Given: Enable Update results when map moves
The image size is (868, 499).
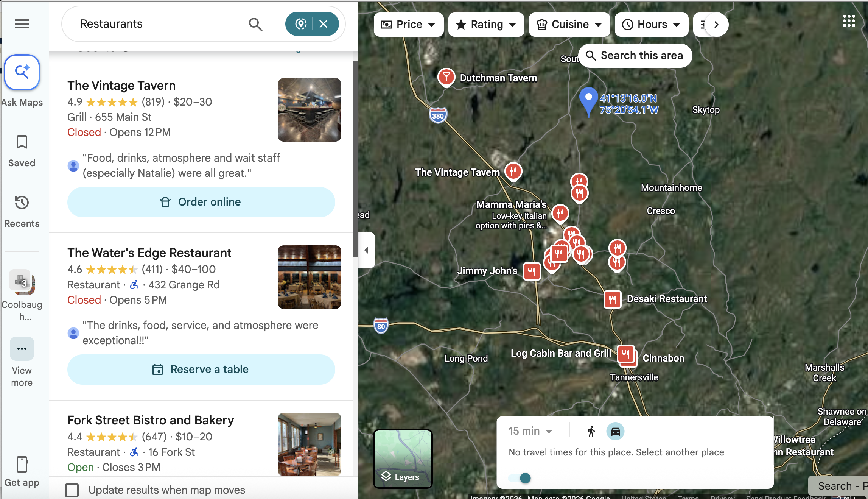Looking at the screenshot, I should [72, 490].
